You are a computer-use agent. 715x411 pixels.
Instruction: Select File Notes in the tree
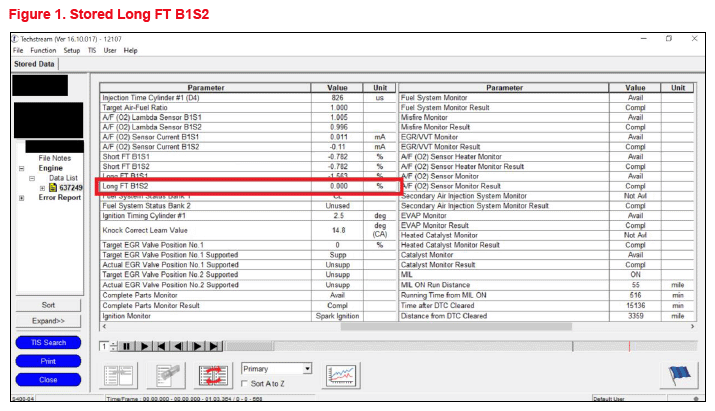tap(55, 158)
